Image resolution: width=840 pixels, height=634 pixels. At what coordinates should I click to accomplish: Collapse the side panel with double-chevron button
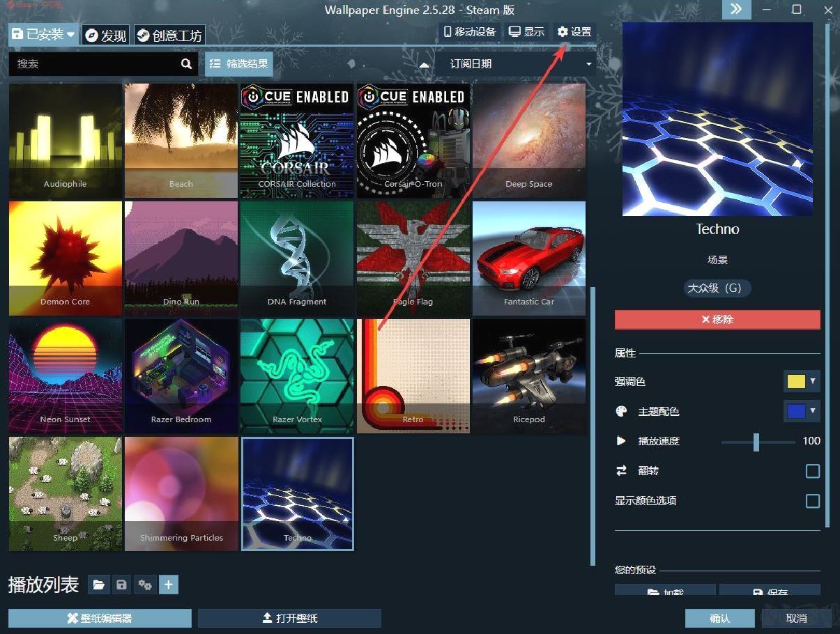click(x=737, y=9)
